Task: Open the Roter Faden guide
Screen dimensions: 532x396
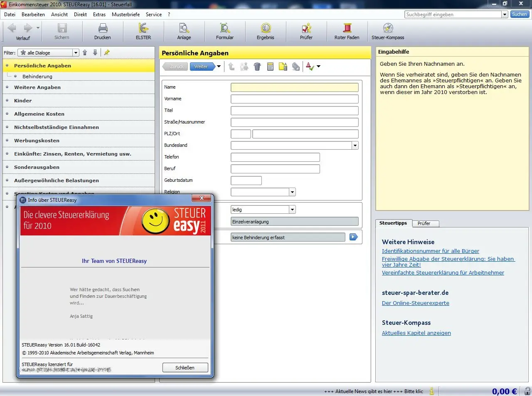Action: click(347, 28)
